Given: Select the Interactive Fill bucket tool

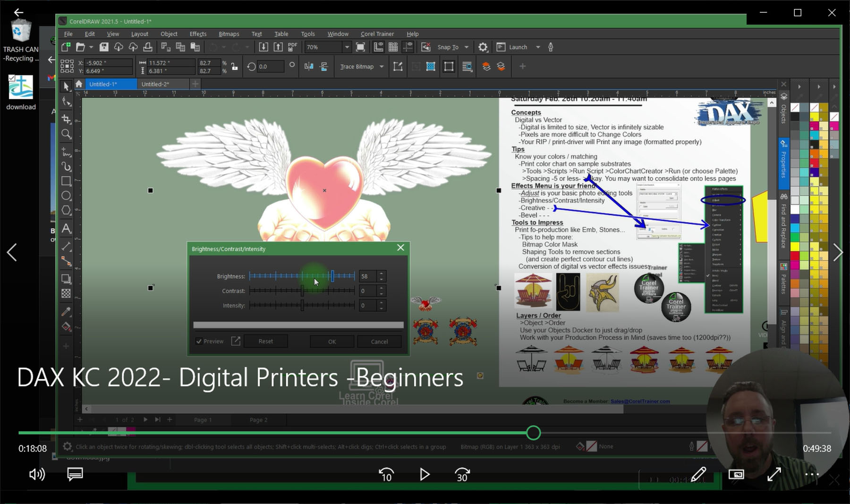Looking at the screenshot, I should (66, 327).
